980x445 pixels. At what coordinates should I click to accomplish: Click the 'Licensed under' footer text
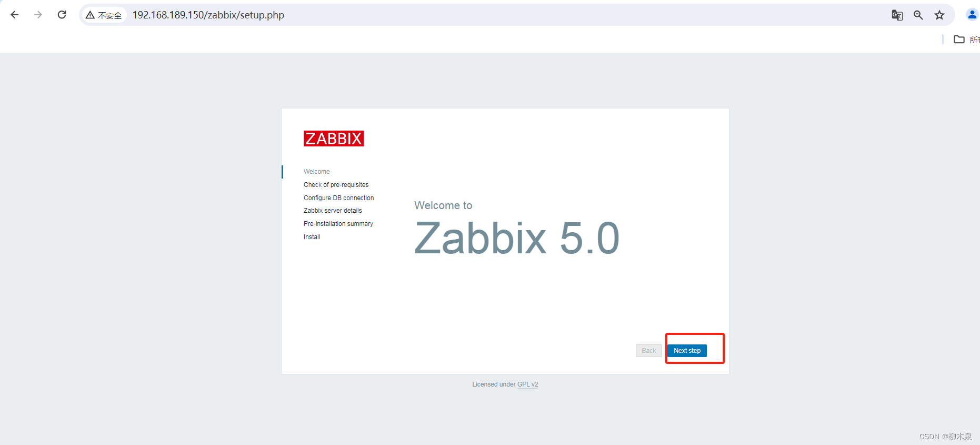point(494,384)
